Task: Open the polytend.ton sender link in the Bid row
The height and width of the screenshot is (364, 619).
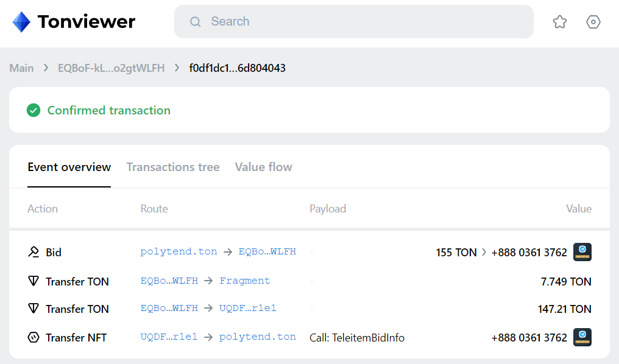Action: 179,251
